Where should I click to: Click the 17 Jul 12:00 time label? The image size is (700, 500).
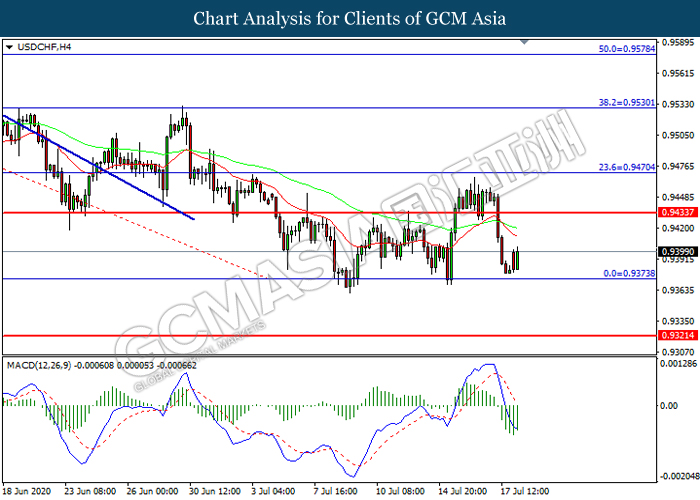tap(524, 492)
